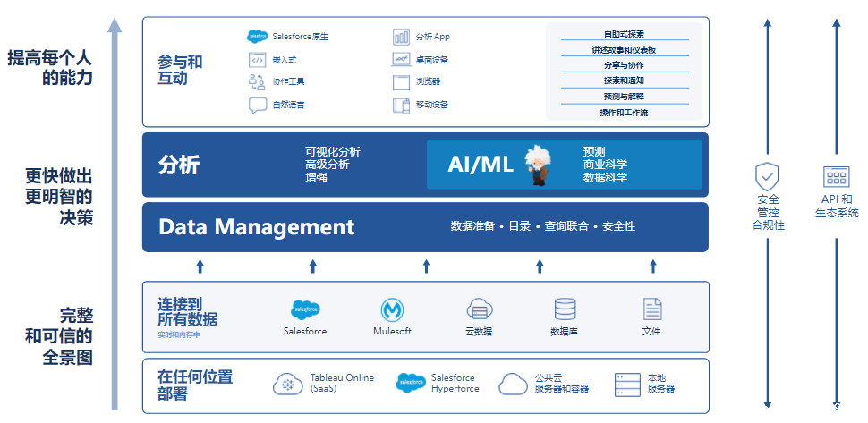Select the API 和生态系统 grid icon
This screenshot has height=423, width=868.
836,176
